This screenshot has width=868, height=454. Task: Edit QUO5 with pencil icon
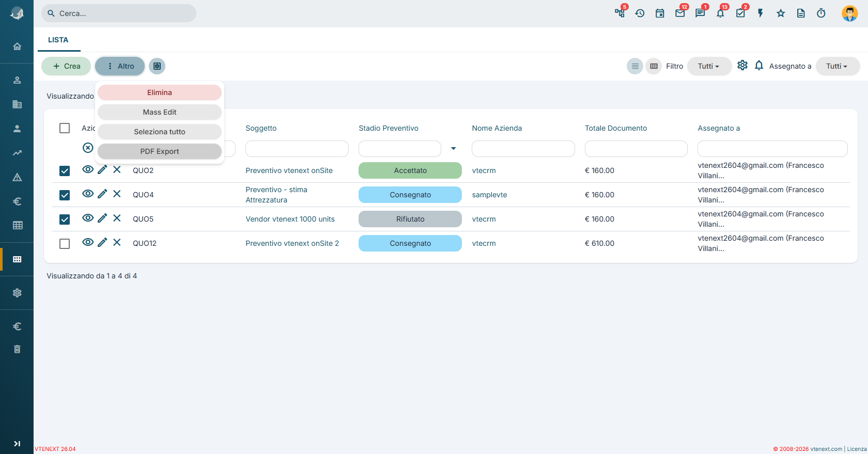tap(102, 218)
